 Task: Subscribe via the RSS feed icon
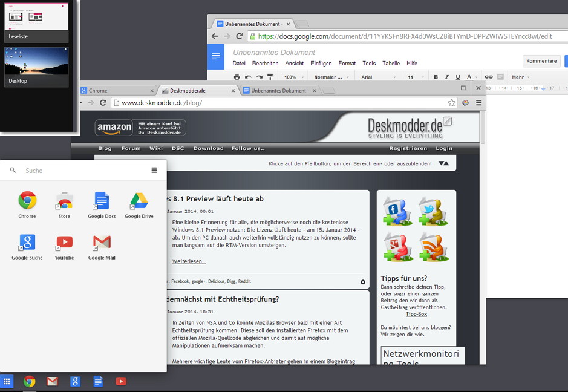(433, 247)
